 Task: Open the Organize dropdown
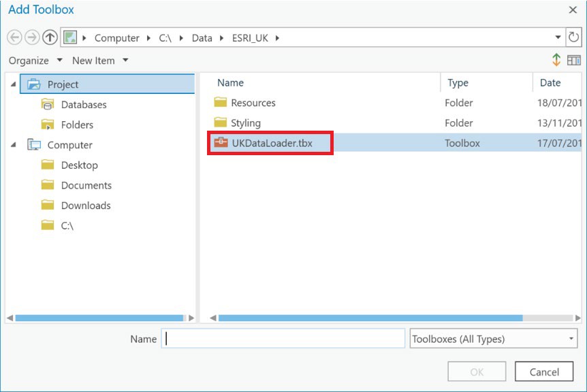pyautogui.click(x=35, y=60)
